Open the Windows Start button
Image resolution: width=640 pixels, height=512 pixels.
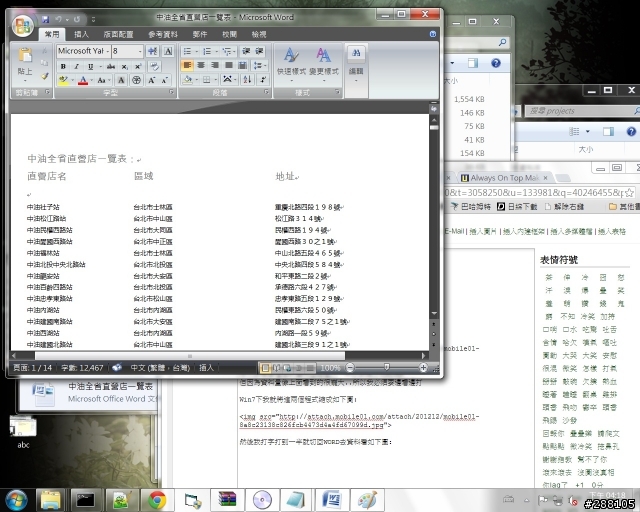click(x=16, y=500)
